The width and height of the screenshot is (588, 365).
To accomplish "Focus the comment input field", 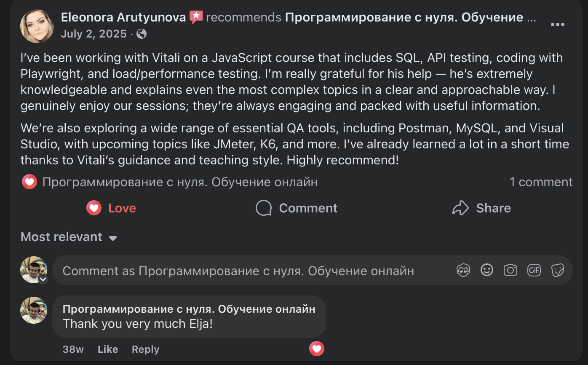I will coord(253,271).
